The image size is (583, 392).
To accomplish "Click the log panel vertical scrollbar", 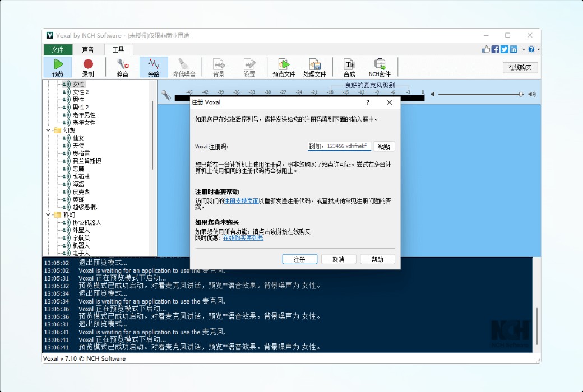I will (x=537, y=326).
